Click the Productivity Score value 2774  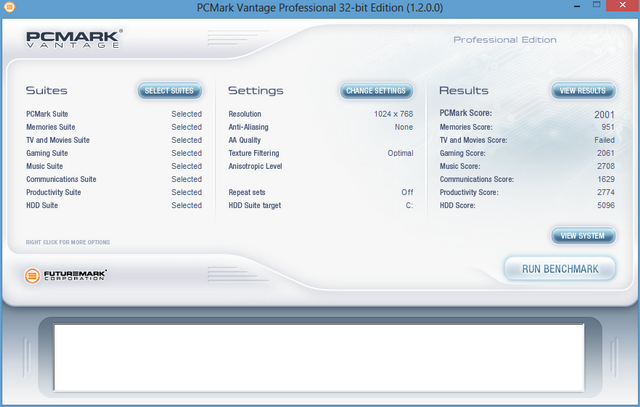pyautogui.click(x=606, y=192)
